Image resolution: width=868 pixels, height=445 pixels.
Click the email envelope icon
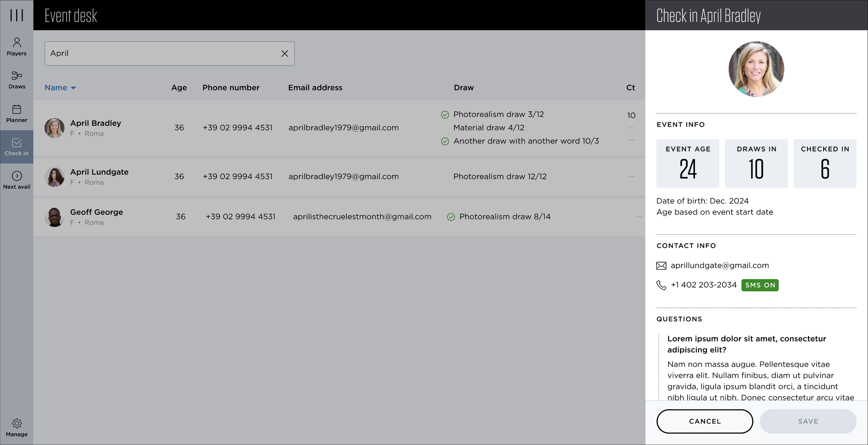tap(661, 266)
